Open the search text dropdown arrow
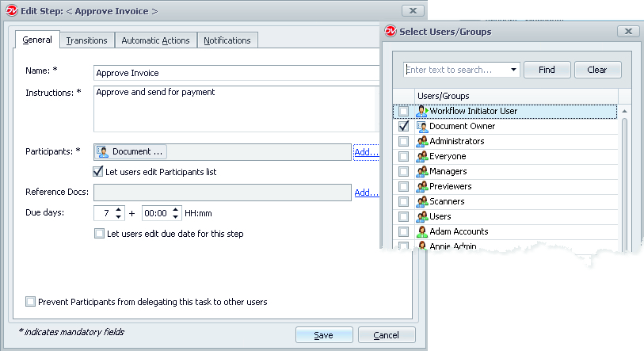Screen dimensions: 644x351 click(x=513, y=70)
